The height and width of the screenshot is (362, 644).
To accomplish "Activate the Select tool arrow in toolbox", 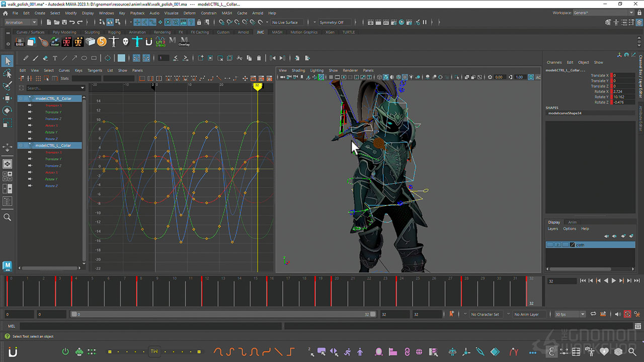I will tap(8, 61).
